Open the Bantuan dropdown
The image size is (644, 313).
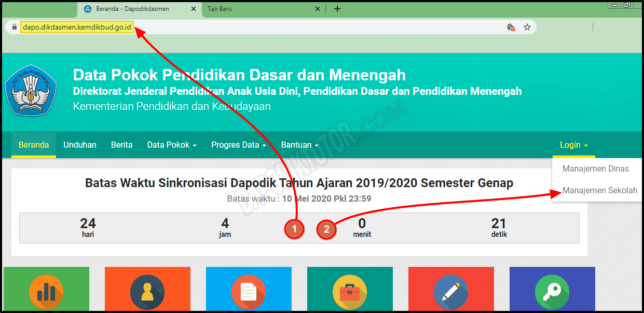click(299, 145)
